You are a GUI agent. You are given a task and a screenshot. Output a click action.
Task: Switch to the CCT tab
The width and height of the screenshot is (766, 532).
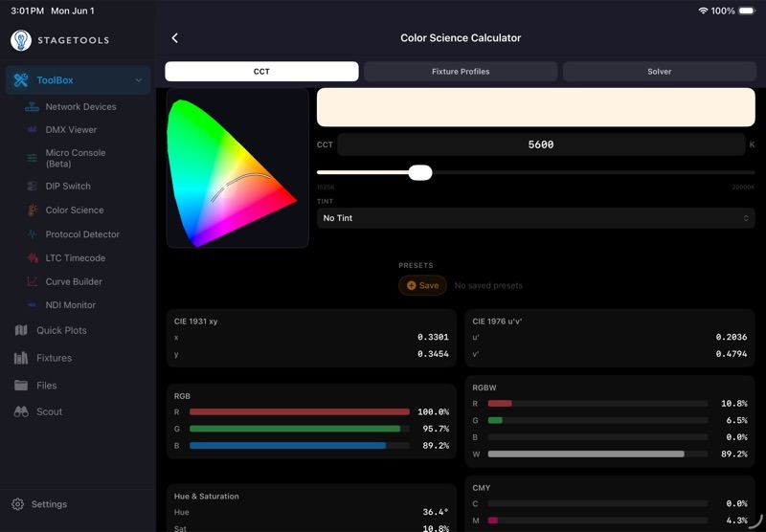(261, 71)
